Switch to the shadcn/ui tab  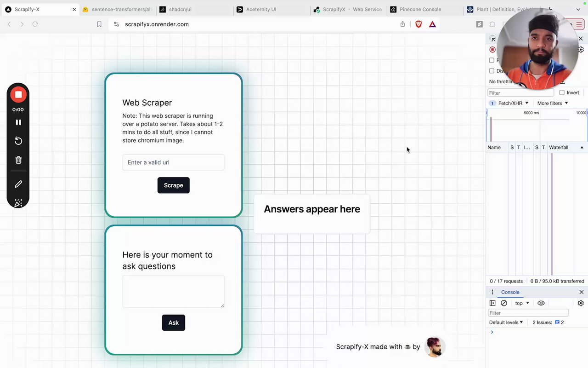[x=194, y=9]
